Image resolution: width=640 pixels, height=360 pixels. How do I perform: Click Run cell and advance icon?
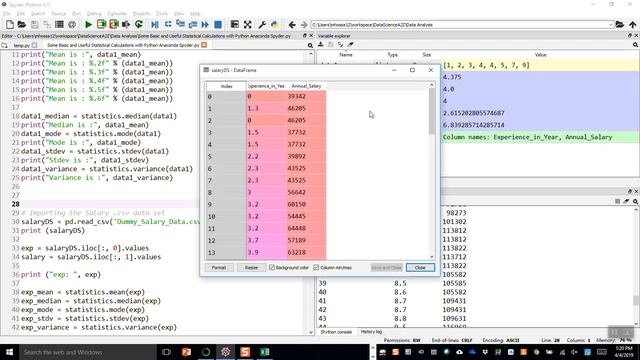(x=113, y=24)
